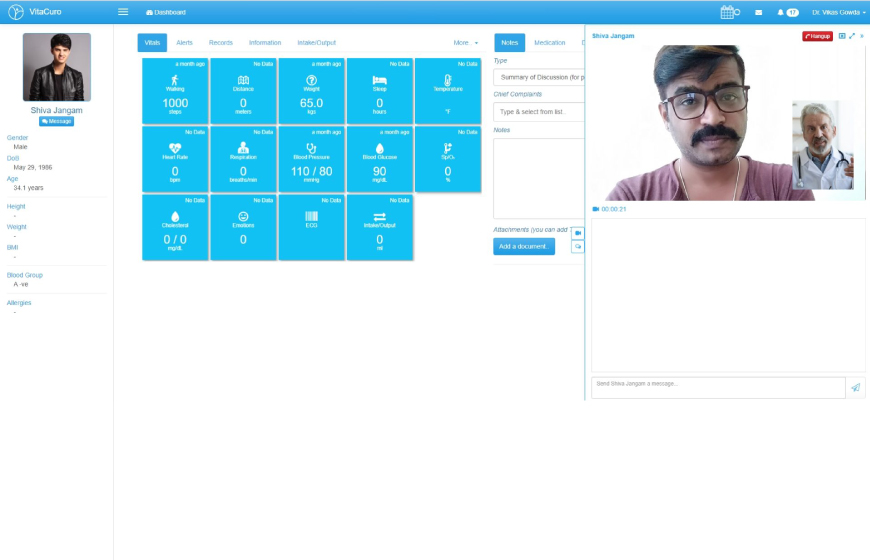Click the Add a document button
Image resolution: width=870 pixels, height=560 pixels.
524,246
